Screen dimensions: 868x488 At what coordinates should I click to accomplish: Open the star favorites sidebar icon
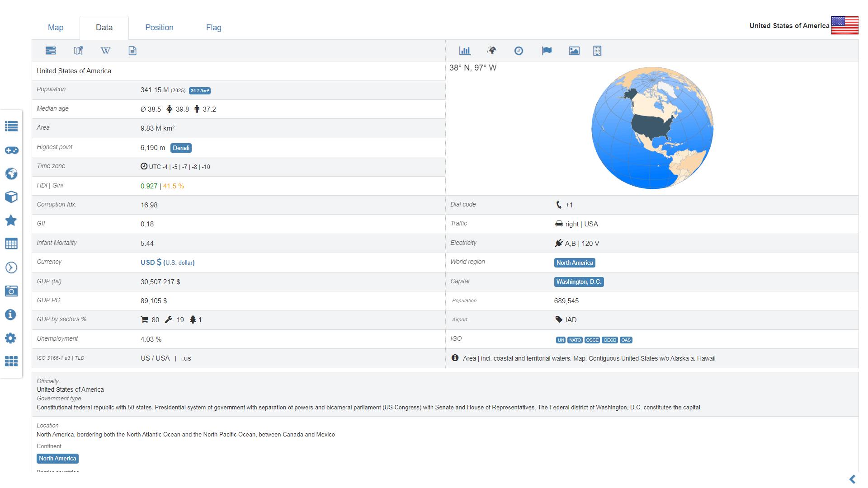(11, 221)
